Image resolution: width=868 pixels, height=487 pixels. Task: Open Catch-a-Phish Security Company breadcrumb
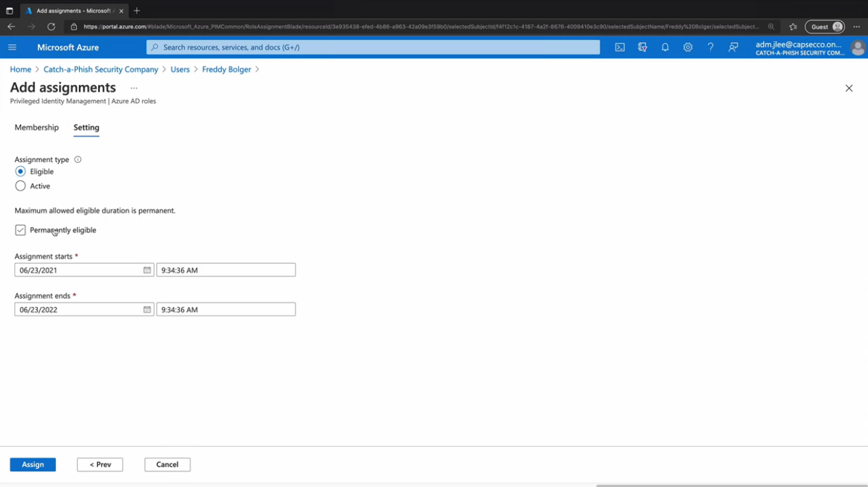[x=101, y=69]
